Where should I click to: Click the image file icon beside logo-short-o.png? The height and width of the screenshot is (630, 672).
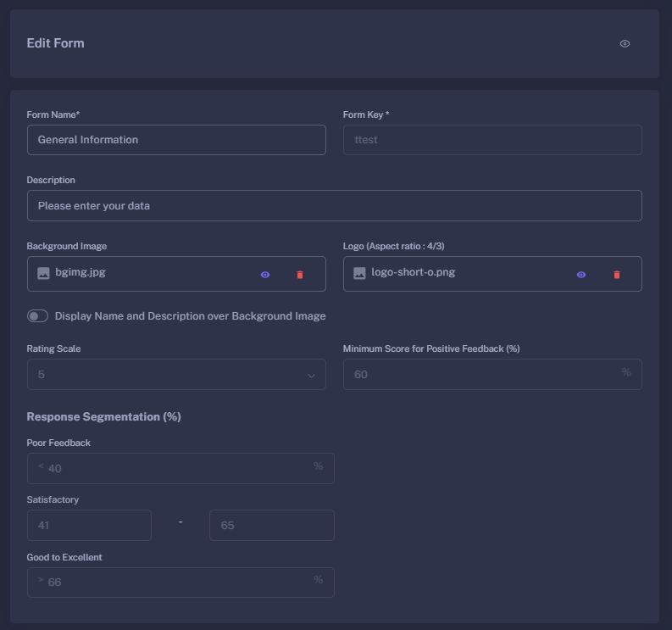click(x=359, y=273)
